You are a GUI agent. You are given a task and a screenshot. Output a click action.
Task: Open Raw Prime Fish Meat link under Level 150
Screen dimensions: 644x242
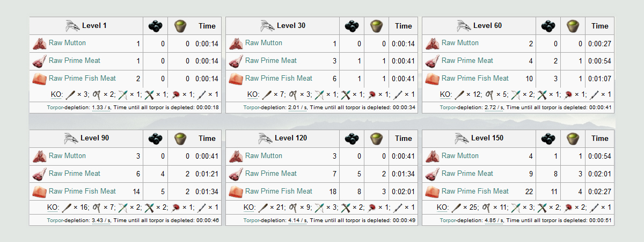click(x=475, y=191)
